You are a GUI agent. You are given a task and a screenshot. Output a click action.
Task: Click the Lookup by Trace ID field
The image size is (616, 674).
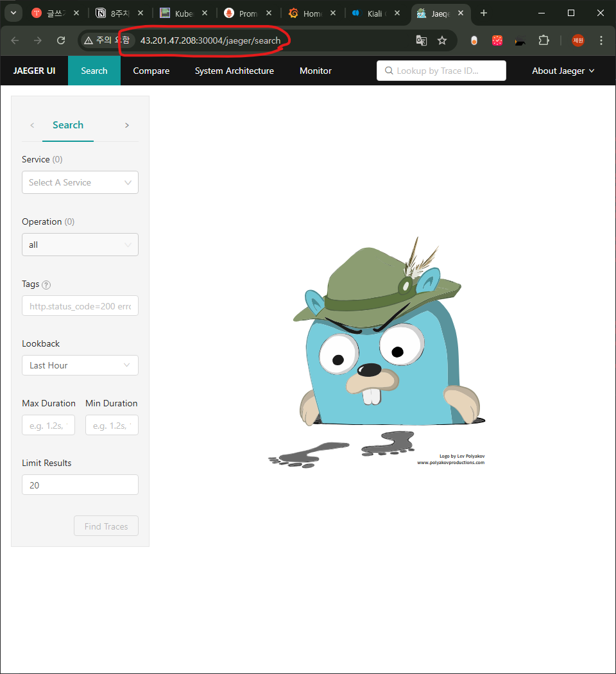coord(441,71)
